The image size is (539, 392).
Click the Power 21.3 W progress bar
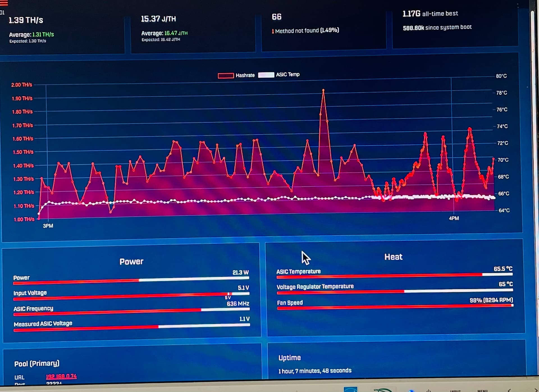[x=131, y=280]
